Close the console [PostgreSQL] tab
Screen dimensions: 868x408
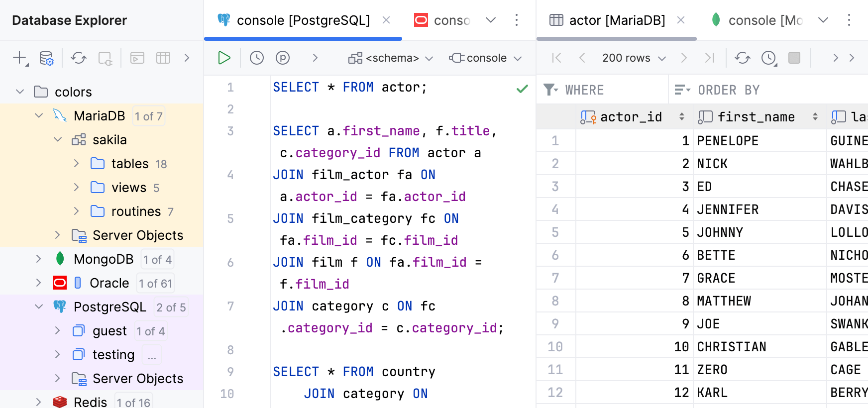click(386, 20)
